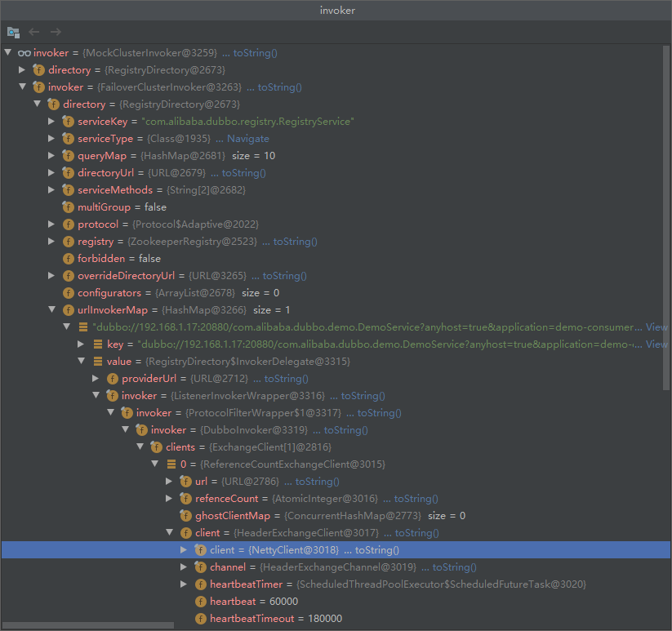The height and width of the screenshot is (631, 672).
Task: Expand the top-level directory node
Action: (22, 69)
